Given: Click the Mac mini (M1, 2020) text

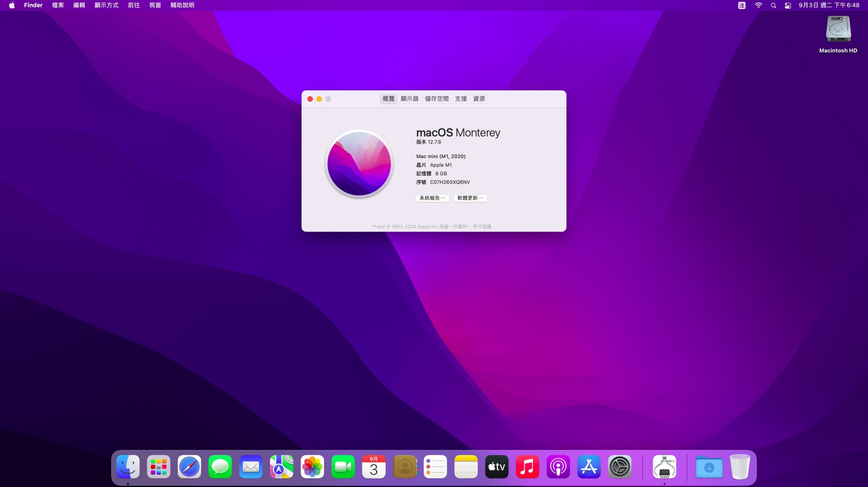Looking at the screenshot, I should coord(441,156).
